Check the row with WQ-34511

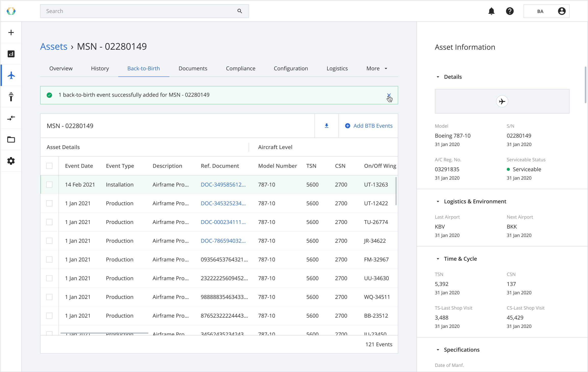[49, 297]
